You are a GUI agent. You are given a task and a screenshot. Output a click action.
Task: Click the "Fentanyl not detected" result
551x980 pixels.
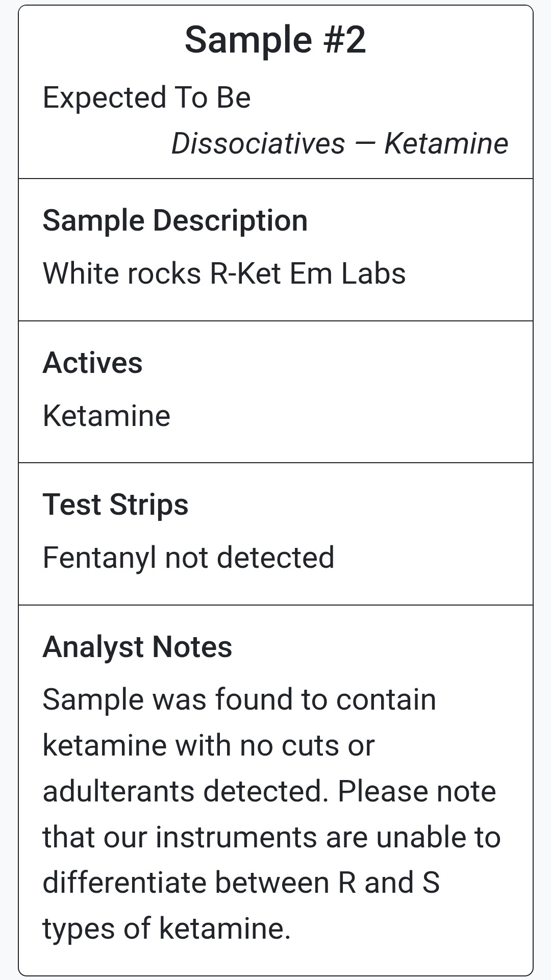(x=188, y=558)
